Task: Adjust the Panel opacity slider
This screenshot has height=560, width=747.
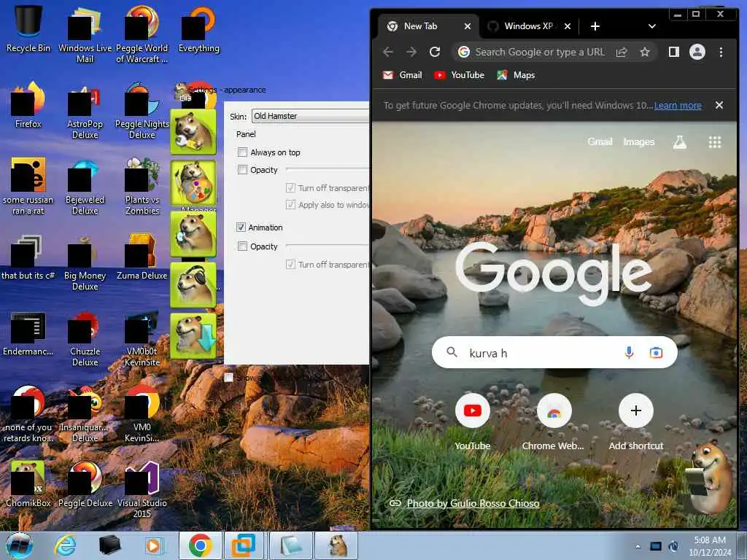Action: tap(328, 169)
